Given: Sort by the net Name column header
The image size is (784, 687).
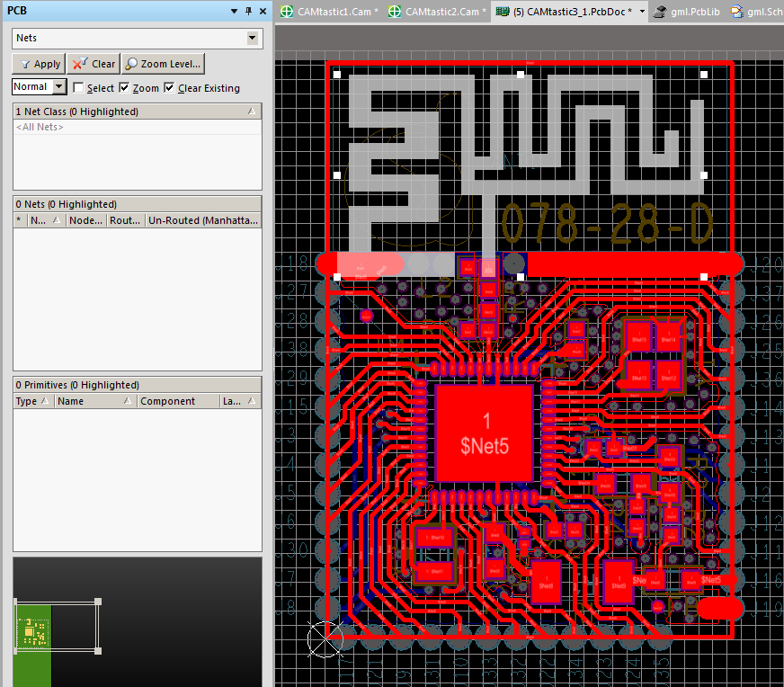Looking at the screenshot, I should [46, 220].
